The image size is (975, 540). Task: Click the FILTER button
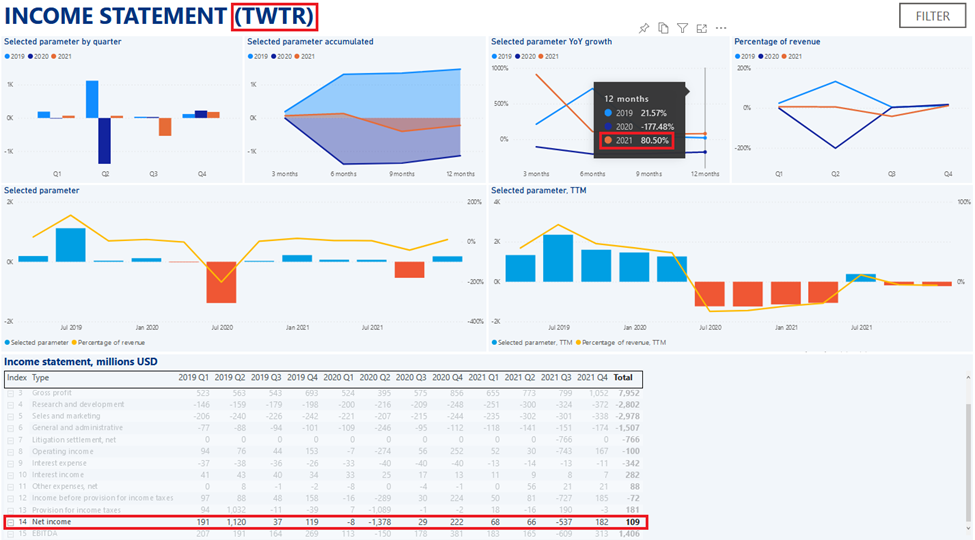coord(932,16)
